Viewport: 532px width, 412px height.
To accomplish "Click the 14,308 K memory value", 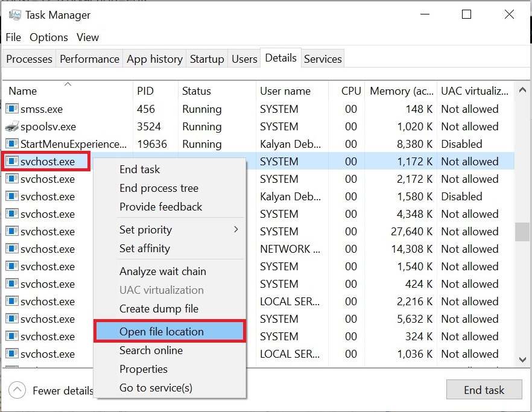I will pyautogui.click(x=411, y=249).
